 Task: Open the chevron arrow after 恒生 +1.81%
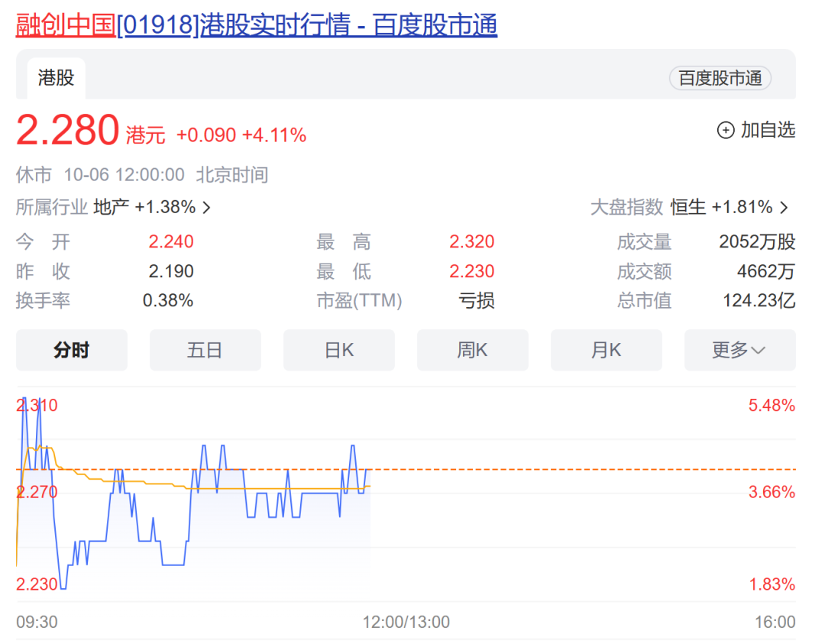pyautogui.click(x=784, y=207)
